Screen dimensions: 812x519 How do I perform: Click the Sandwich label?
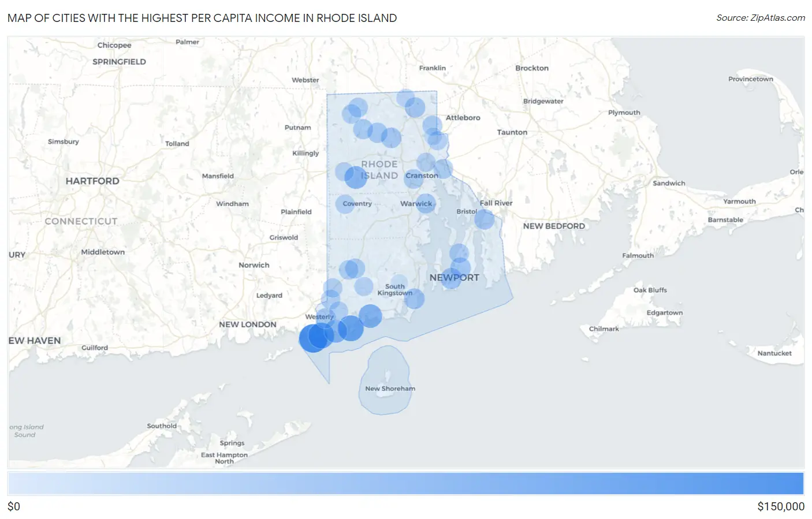(x=669, y=184)
